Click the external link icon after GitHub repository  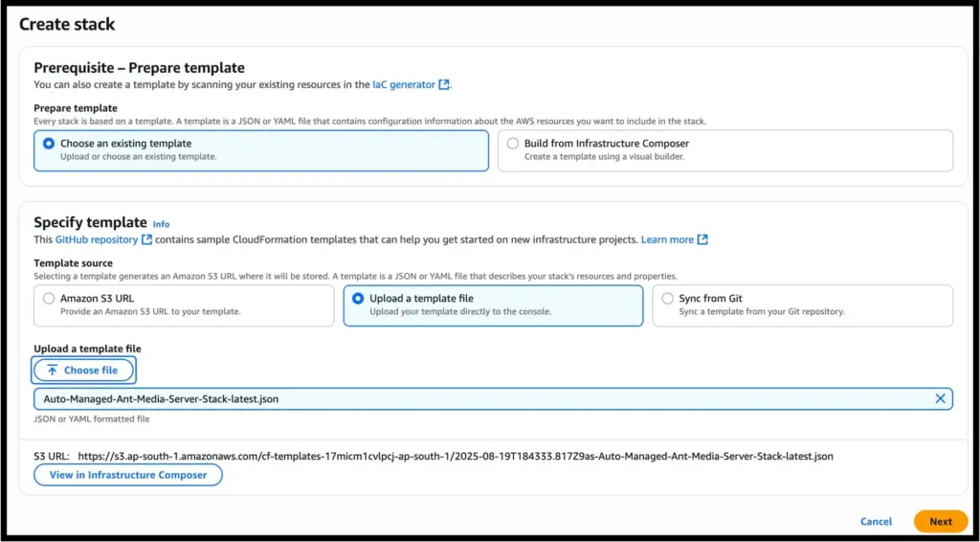pos(146,239)
